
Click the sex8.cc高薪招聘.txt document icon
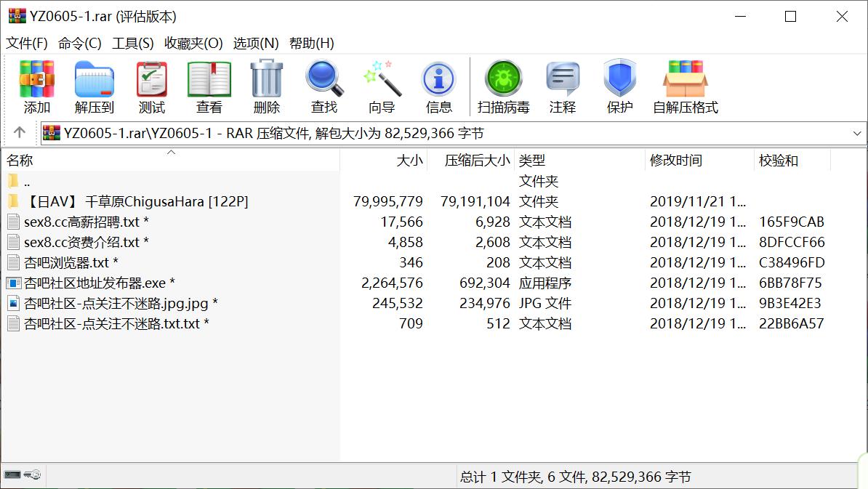tap(13, 222)
